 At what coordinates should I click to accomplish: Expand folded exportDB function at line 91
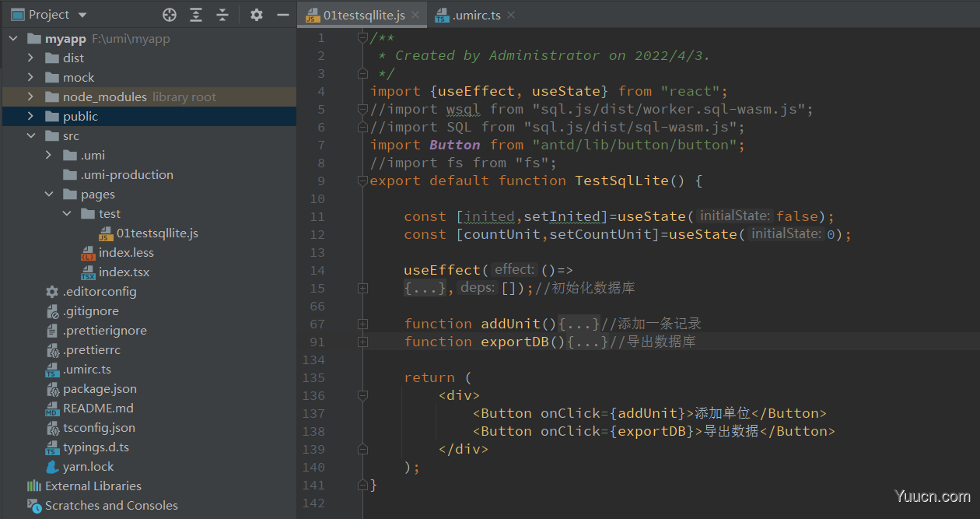click(362, 342)
